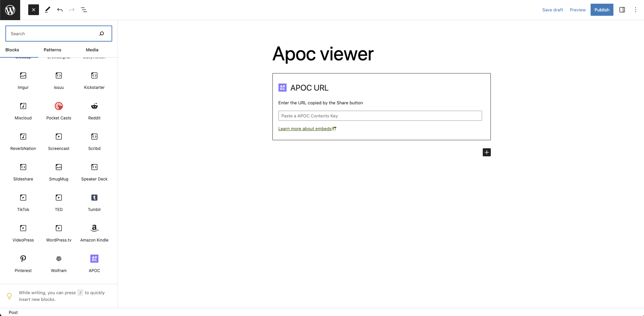The image size is (644, 316).
Task: Insert the Pocket Casts embed block
Action: tap(59, 111)
